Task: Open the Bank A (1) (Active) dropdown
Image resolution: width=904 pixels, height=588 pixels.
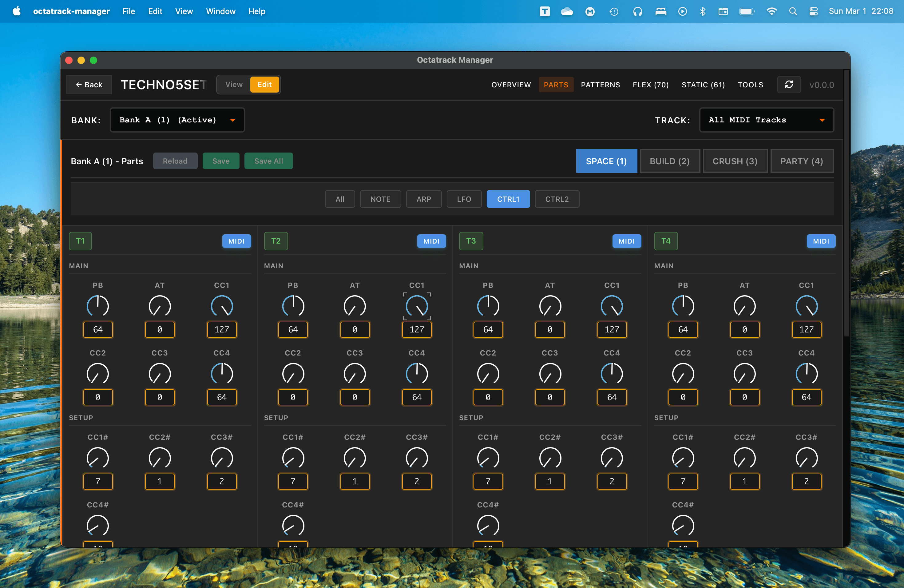Action: [x=177, y=120]
